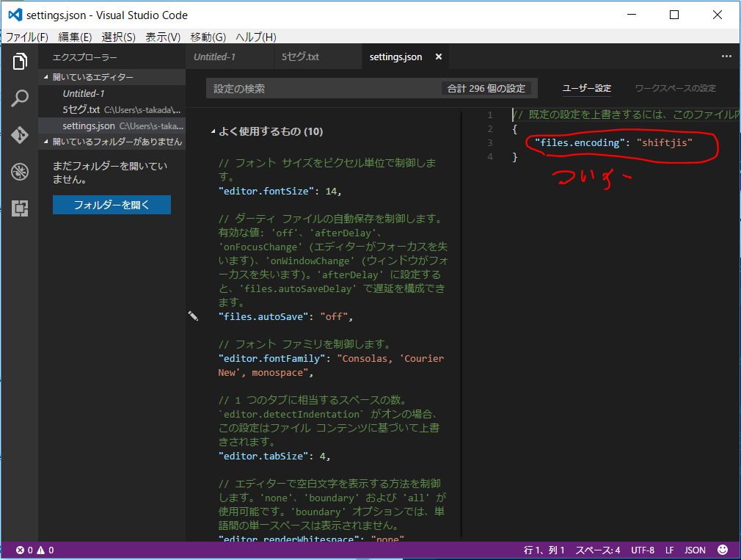Change line ending via LF status item

coord(669,550)
